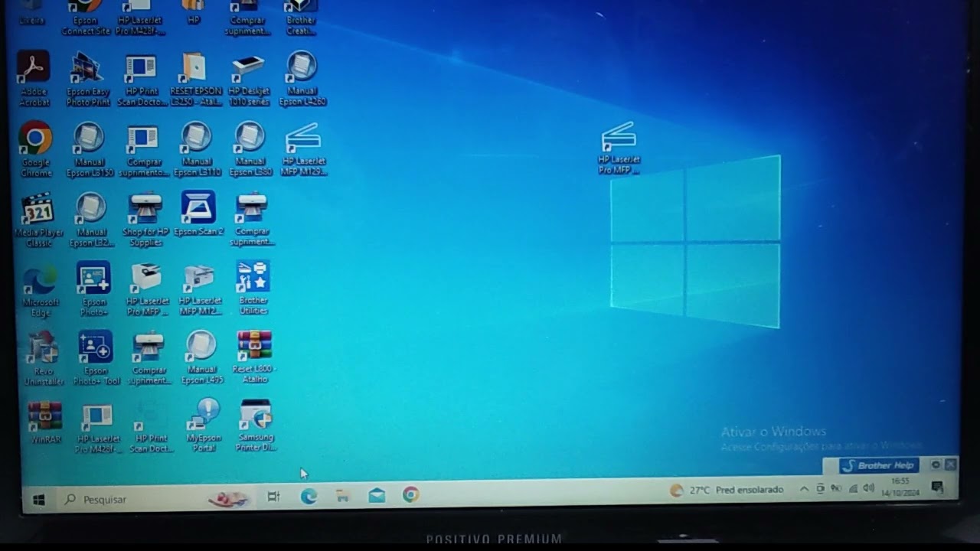This screenshot has height=551, width=980.
Task: Launch the Epson Scan 2 shortcut
Action: [x=198, y=213]
